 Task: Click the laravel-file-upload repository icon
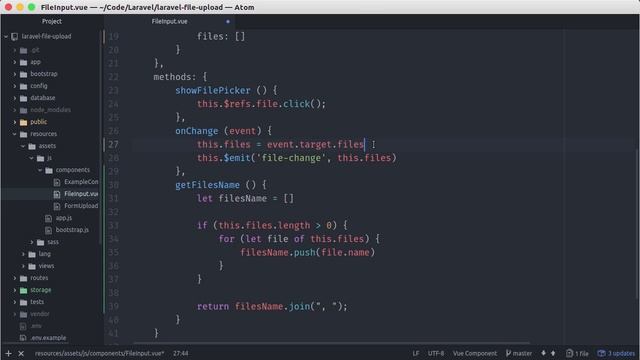15,37
